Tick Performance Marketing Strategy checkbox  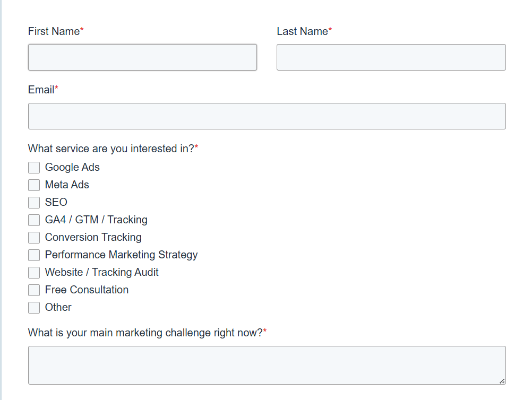[34, 255]
